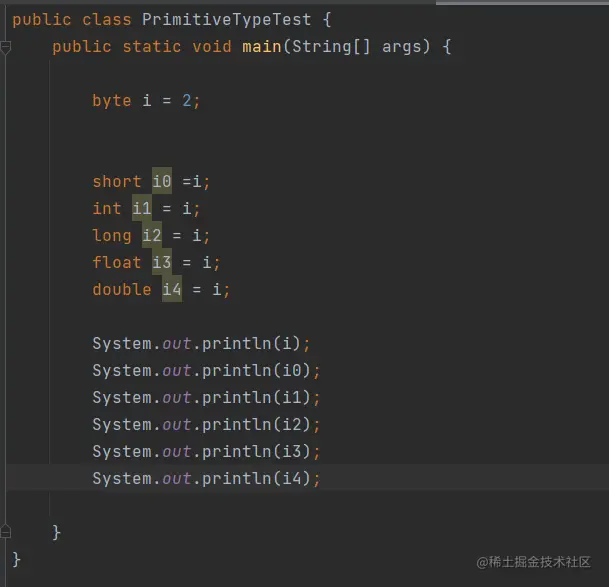Click the main method name
Screen dimensions: 609x587
pyautogui.click(x=261, y=47)
